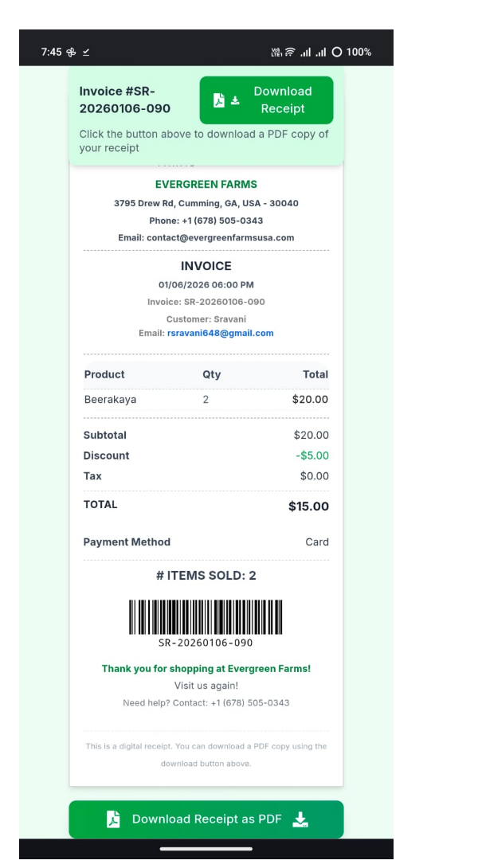The width and height of the screenshot is (478, 868).
Task: Tap the fan-shaped icon next to the clock
Action: click(x=70, y=53)
